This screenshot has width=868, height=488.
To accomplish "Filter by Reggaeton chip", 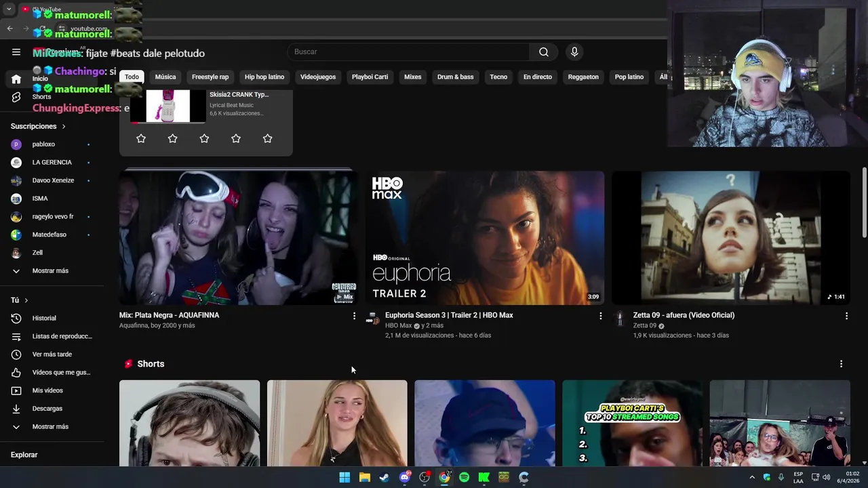I will click(583, 77).
